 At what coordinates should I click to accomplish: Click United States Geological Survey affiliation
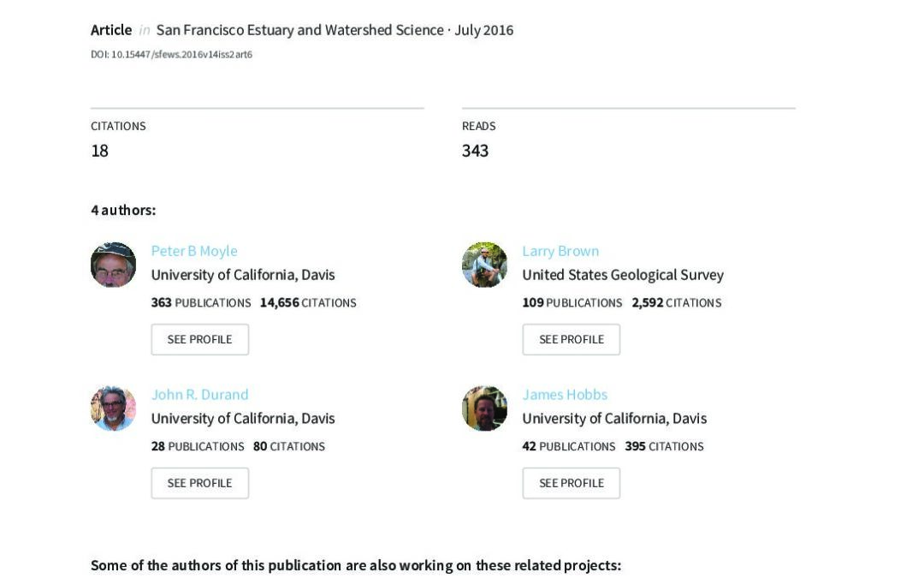[x=623, y=275]
